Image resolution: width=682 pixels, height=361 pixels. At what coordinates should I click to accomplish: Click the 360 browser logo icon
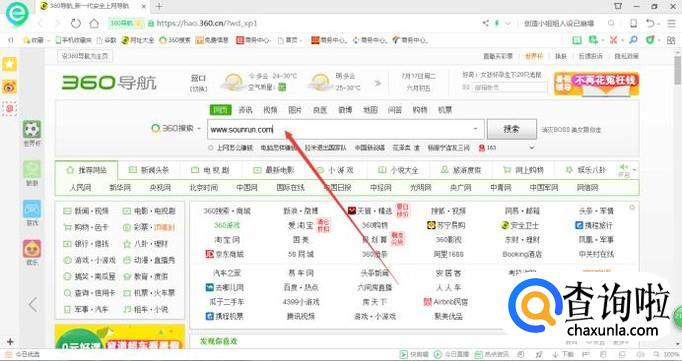pyautogui.click(x=17, y=14)
